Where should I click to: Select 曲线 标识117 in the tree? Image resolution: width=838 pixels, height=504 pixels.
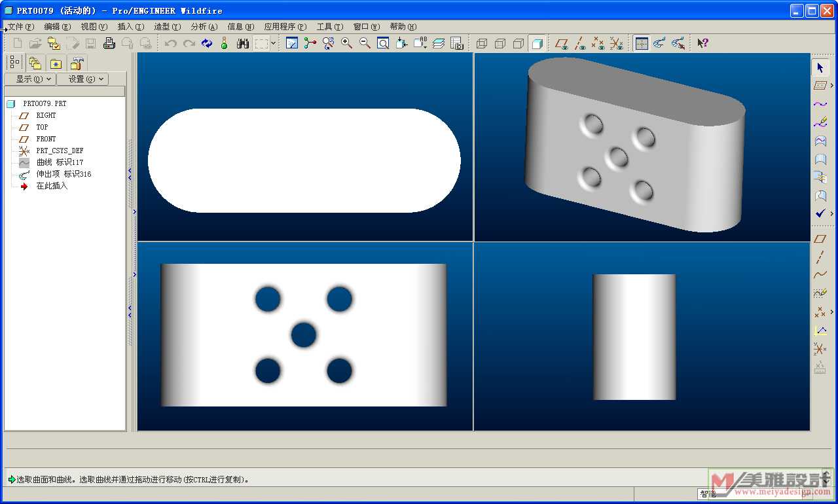pos(60,162)
